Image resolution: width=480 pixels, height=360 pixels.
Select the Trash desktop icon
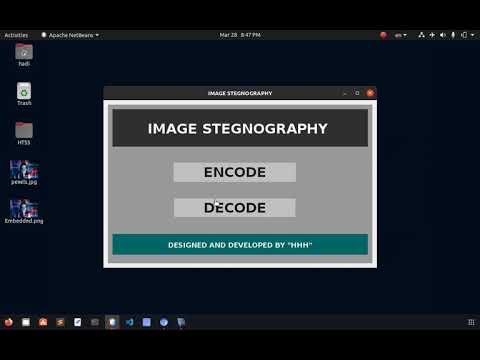coord(24,94)
